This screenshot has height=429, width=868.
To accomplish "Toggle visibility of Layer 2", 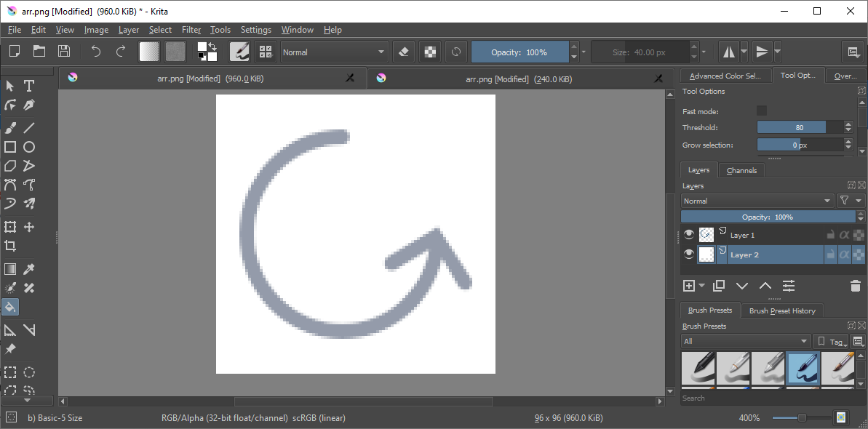I will tap(689, 254).
